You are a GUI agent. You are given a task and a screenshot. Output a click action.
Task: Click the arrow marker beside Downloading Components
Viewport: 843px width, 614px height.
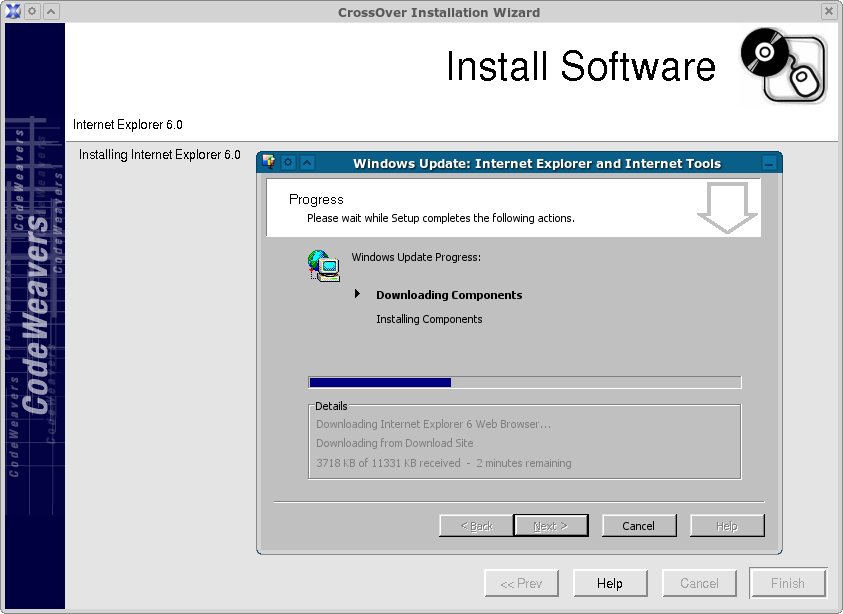(357, 294)
